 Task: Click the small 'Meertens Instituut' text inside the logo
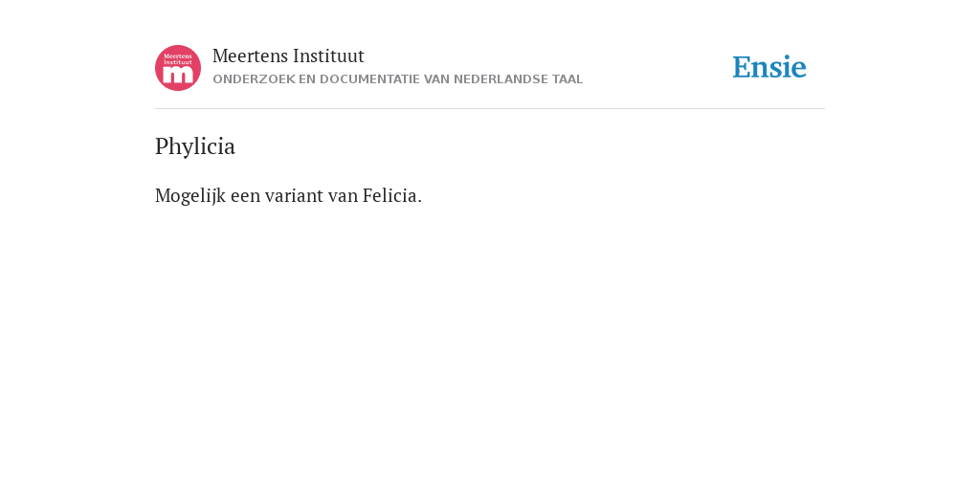tap(178, 58)
